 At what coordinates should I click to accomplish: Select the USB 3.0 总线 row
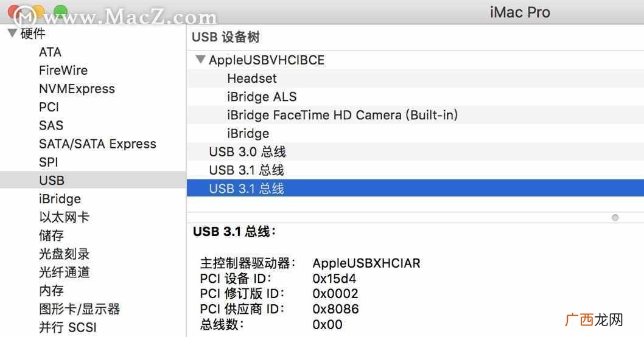415,151
